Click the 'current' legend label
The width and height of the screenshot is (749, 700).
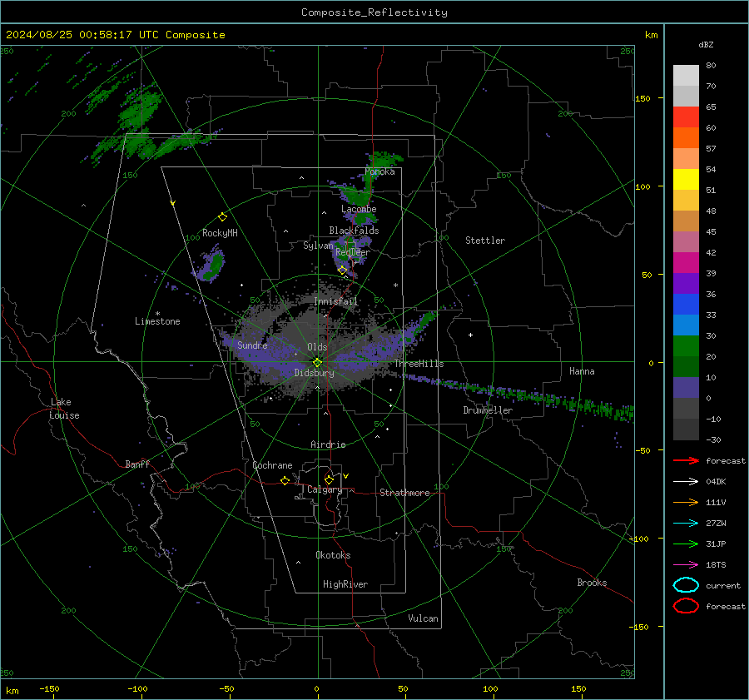[723, 585]
